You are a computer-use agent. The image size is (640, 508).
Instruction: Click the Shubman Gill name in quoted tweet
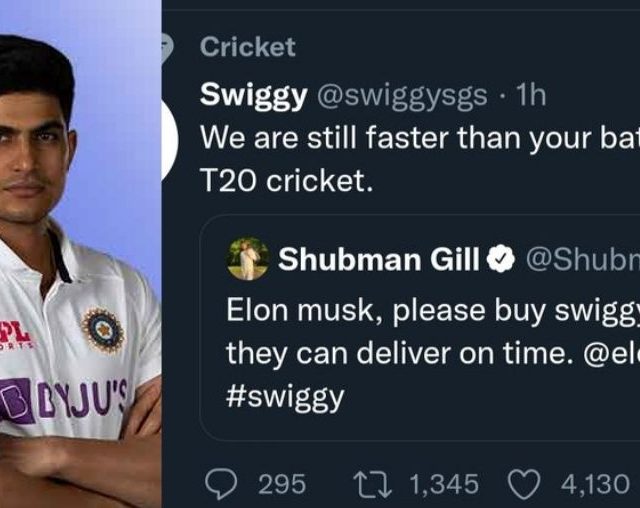380,259
